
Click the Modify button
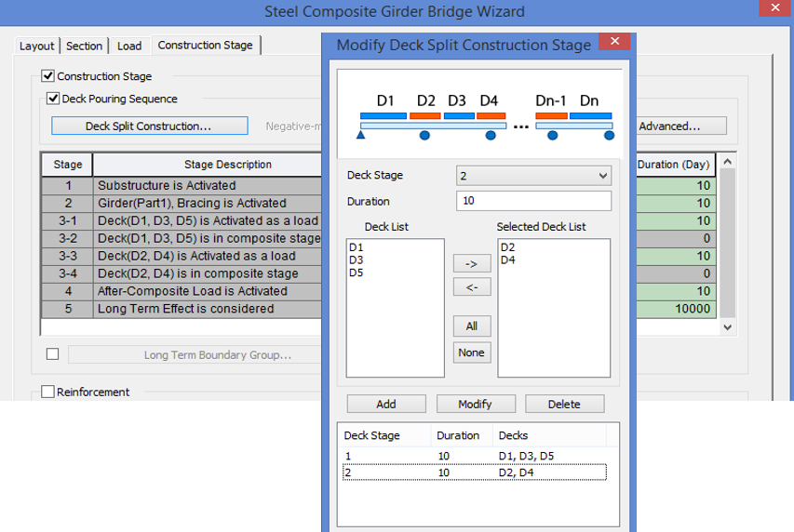coord(475,404)
